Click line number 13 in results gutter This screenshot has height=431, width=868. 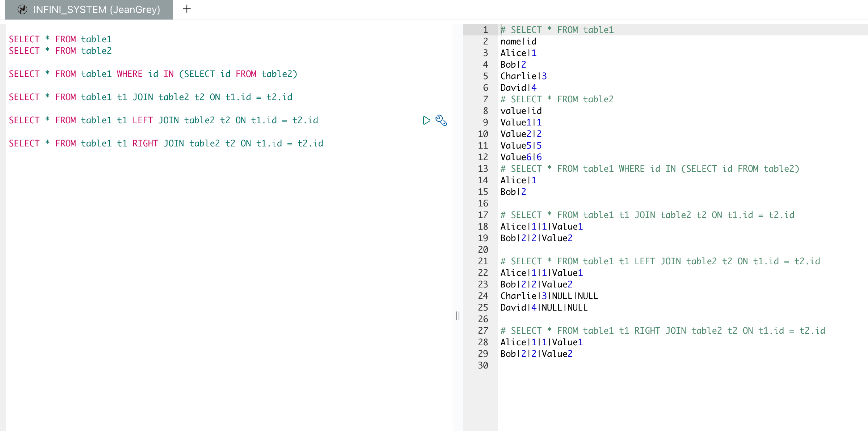coord(483,168)
